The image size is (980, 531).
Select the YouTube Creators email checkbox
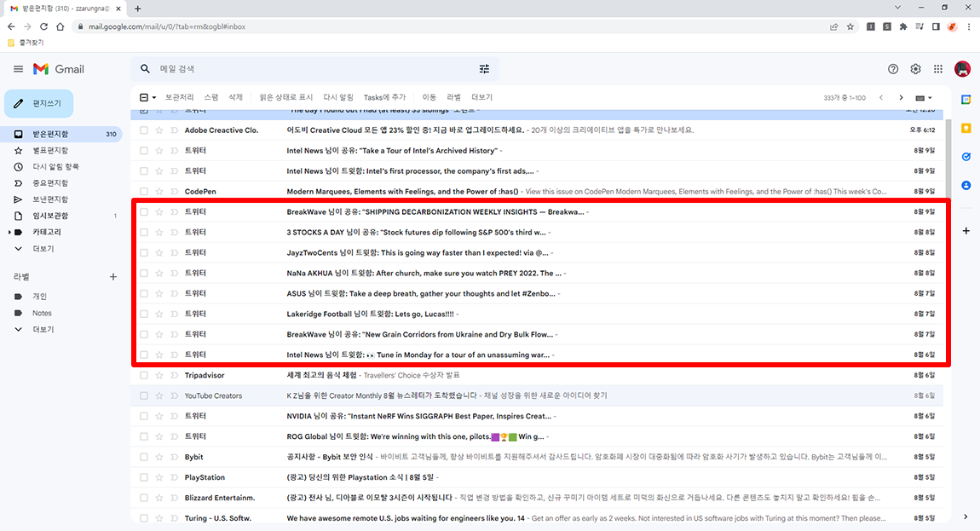(x=144, y=395)
